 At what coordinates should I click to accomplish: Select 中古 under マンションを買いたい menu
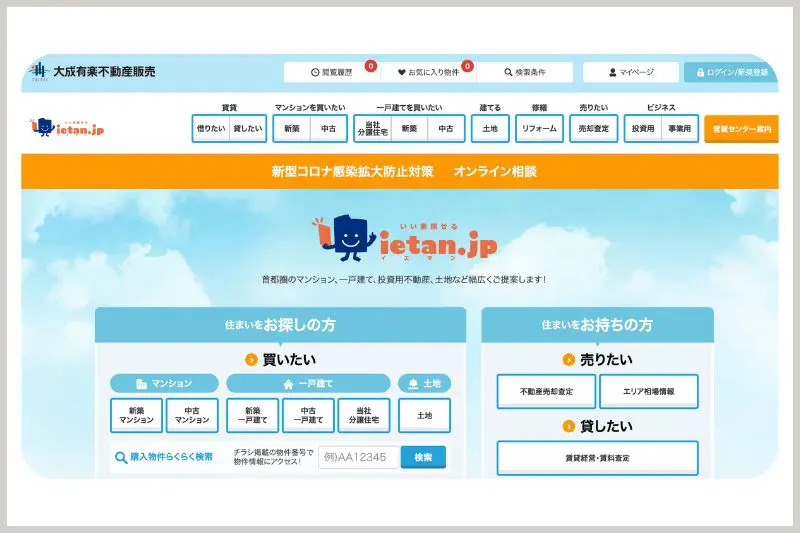(x=329, y=129)
